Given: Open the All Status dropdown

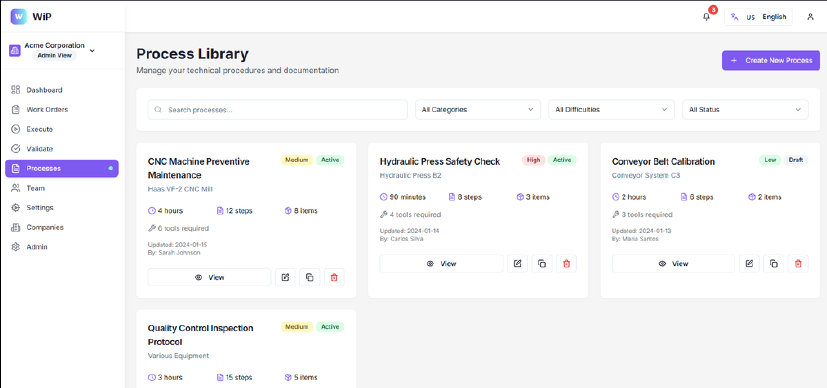Looking at the screenshot, I should [x=745, y=110].
